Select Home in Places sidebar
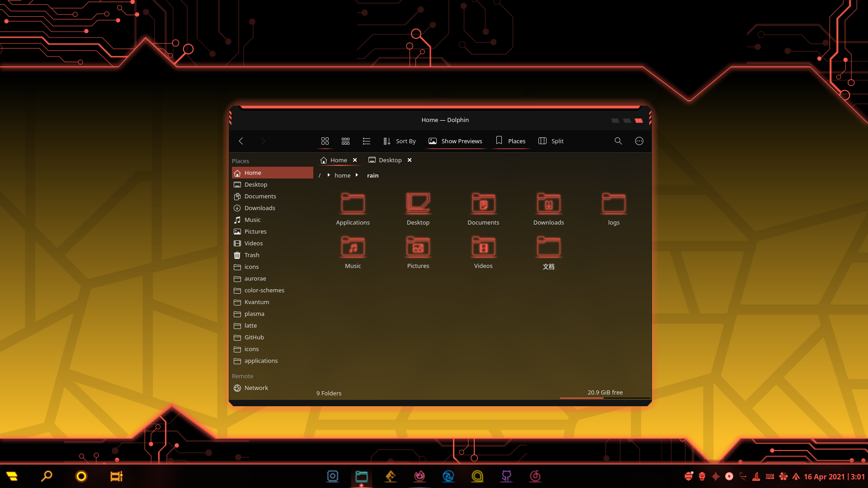 (x=273, y=173)
